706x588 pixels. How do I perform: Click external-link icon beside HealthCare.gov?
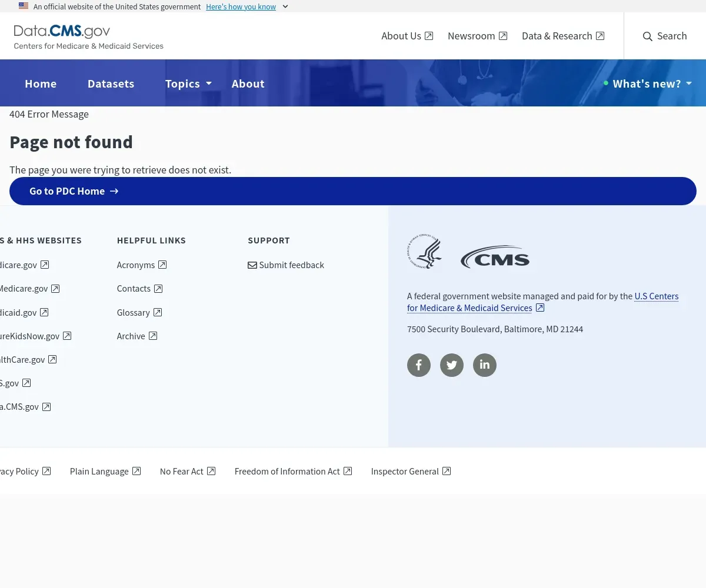pyautogui.click(x=52, y=359)
